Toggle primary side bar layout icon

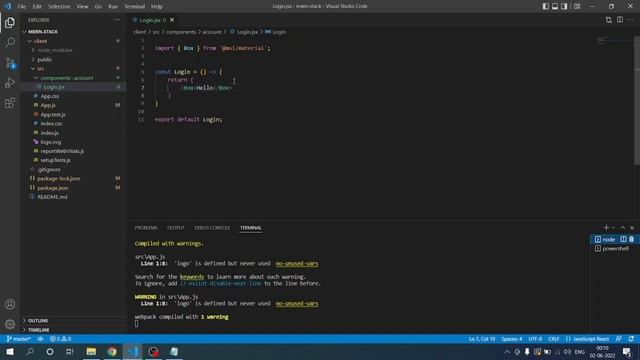[546, 6]
